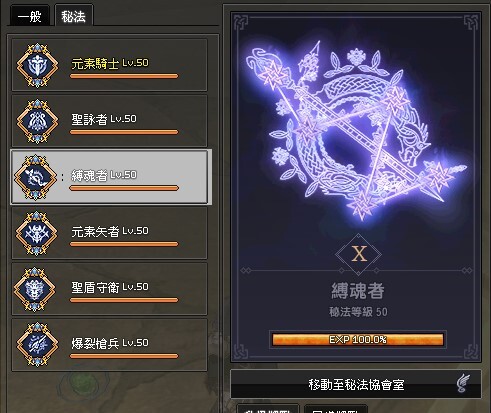Click the 聖盾守衛 emblem icon

tap(35, 289)
